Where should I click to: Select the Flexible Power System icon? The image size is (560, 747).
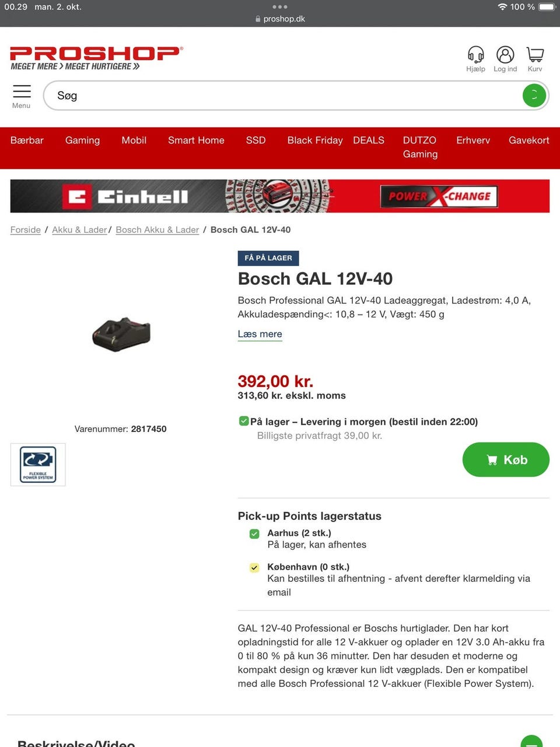[38, 465]
